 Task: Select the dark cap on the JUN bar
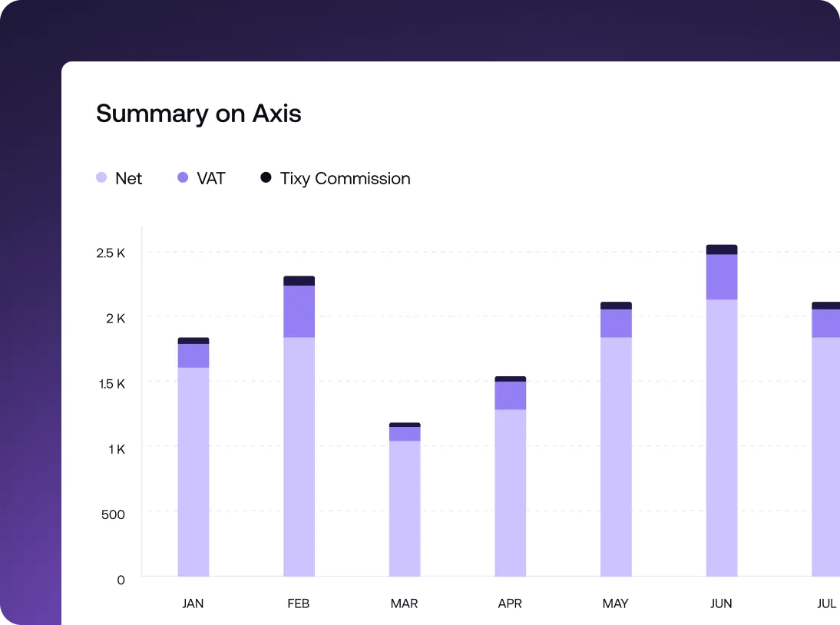coord(721,247)
